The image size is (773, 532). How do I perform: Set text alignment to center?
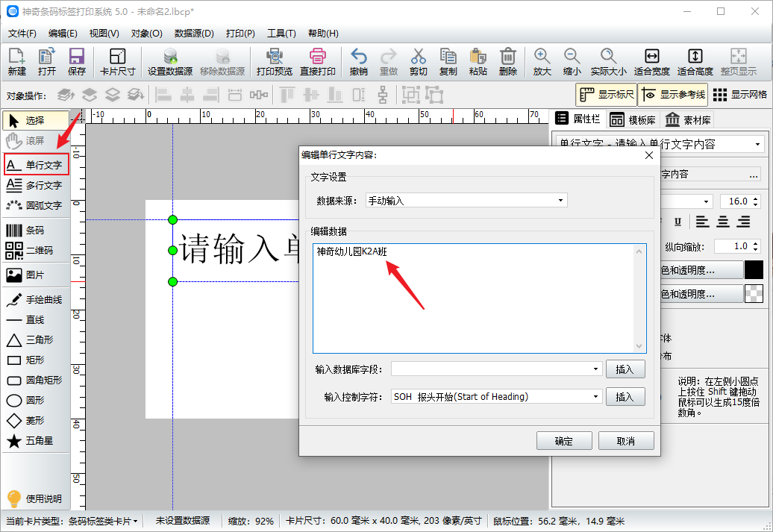[x=723, y=222]
